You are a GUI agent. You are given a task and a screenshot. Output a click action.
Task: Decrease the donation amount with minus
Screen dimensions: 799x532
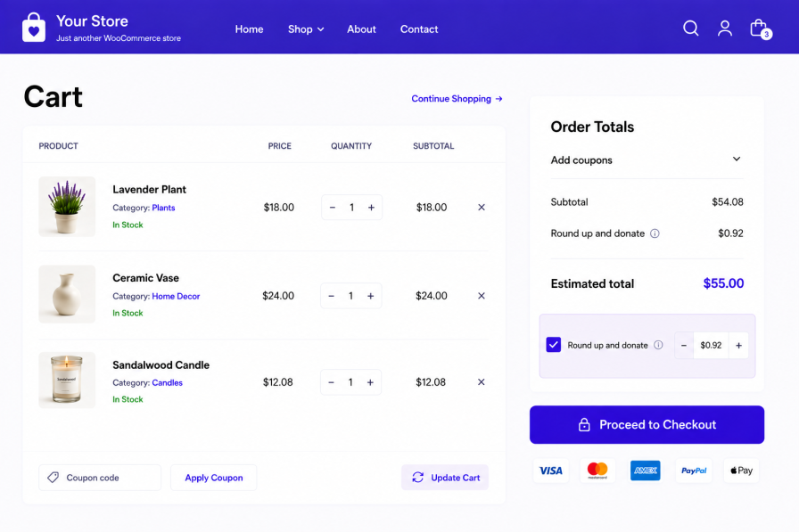(684, 345)
